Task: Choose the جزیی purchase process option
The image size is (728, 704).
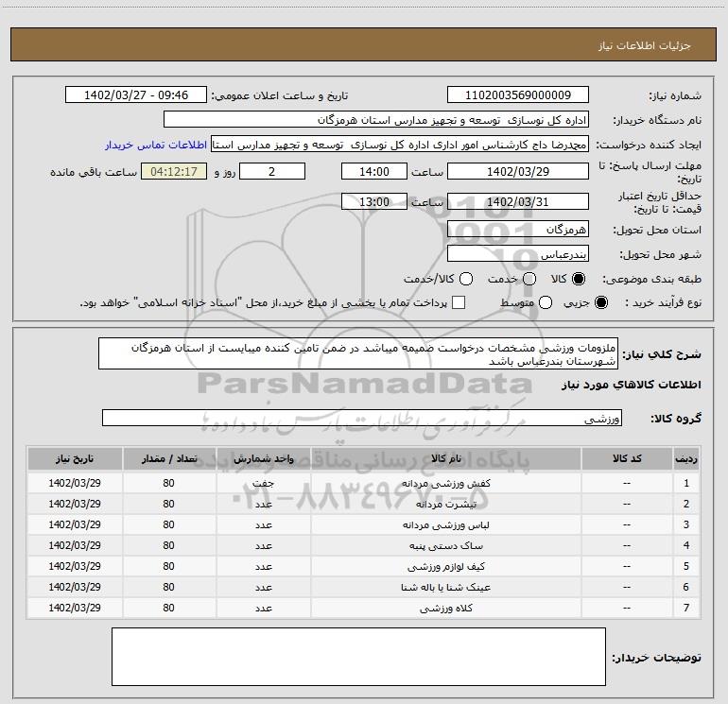Action: (600, 302)
